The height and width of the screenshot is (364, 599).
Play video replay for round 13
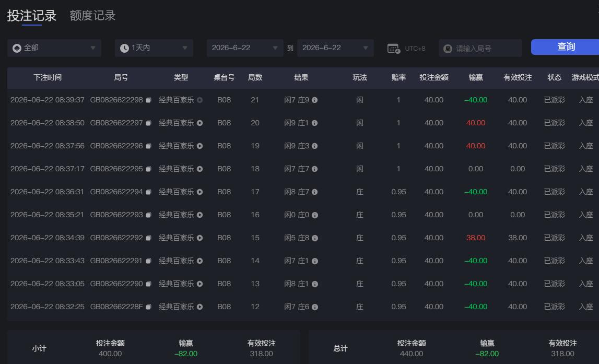[x=200, y=284]
